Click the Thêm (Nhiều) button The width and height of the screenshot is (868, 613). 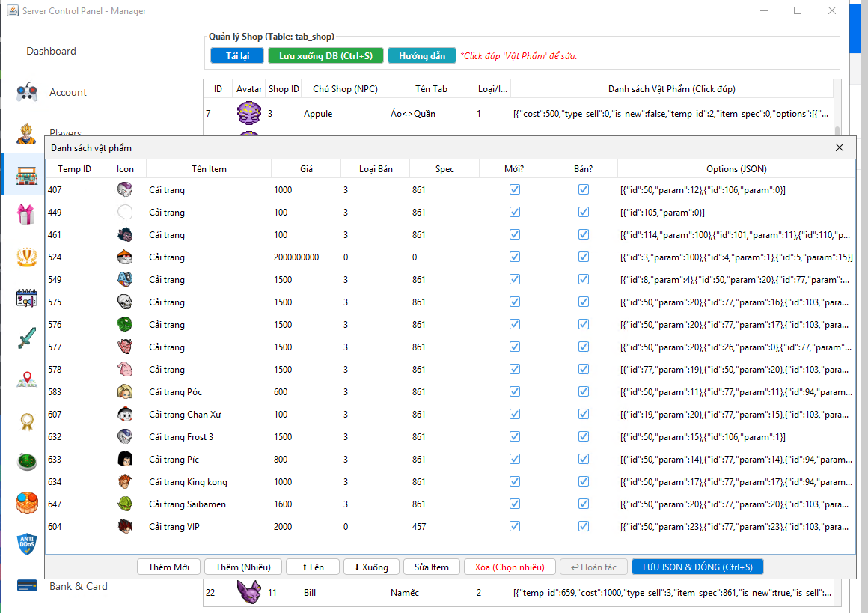(243, 567)
